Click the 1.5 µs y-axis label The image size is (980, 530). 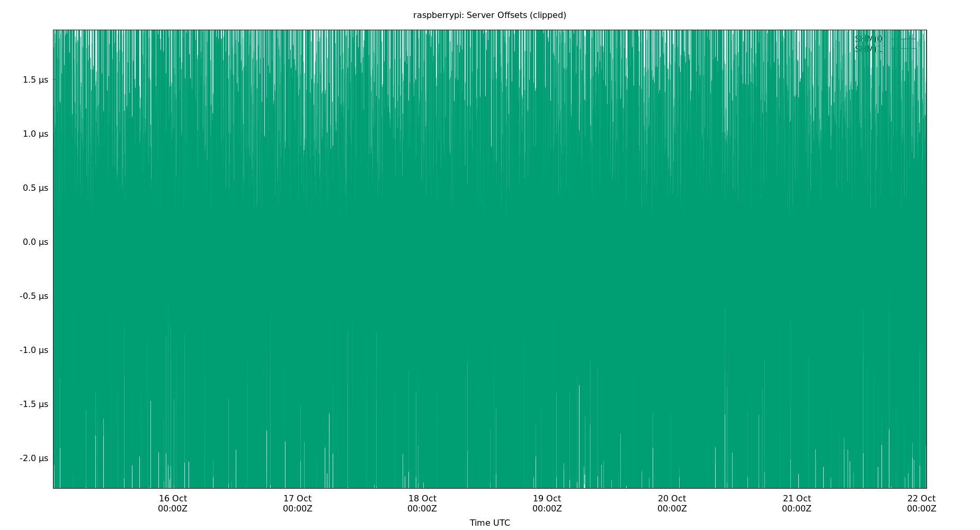click(35, 79)
